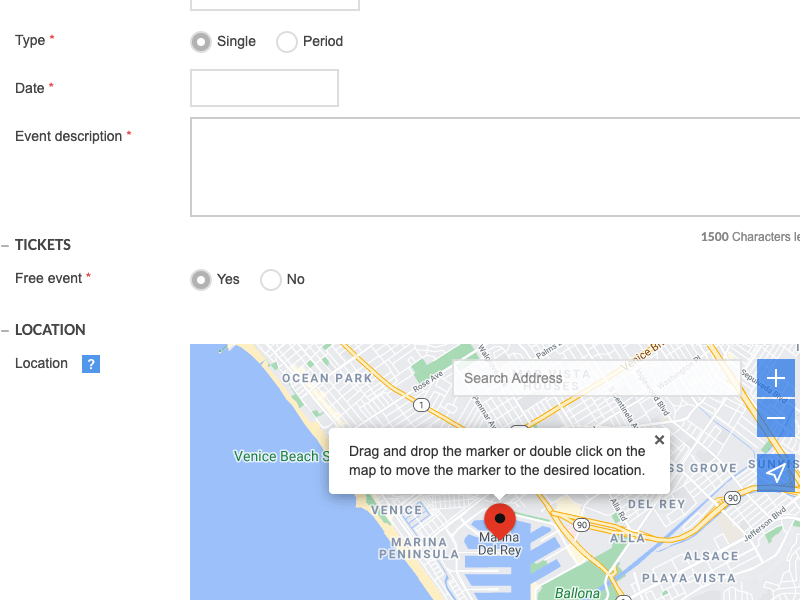This screenshot has height=600, width=800.
Task: Click the route 1 shield on map
Action: click(421, 405)
